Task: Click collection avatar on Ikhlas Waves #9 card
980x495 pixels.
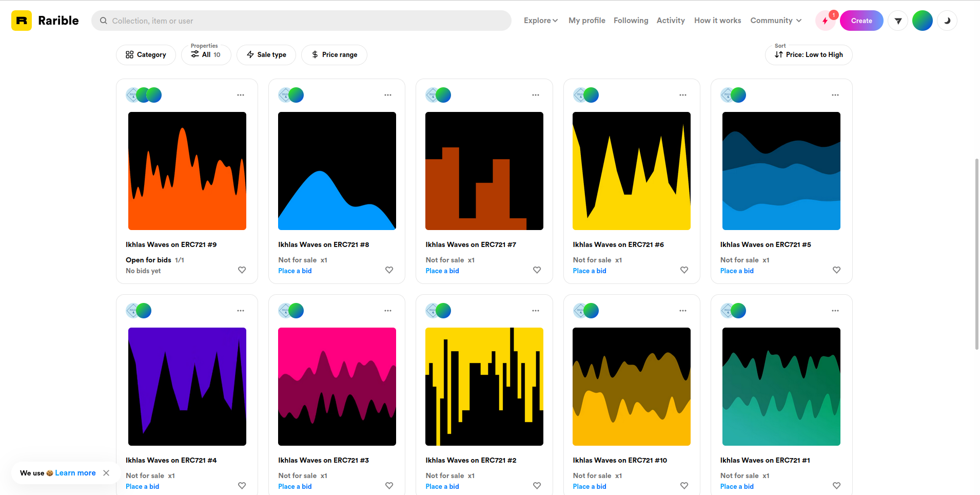Action: 132,95
